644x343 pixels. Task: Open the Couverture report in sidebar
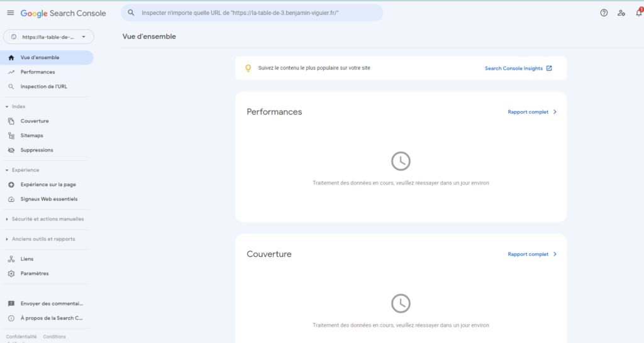34,121
